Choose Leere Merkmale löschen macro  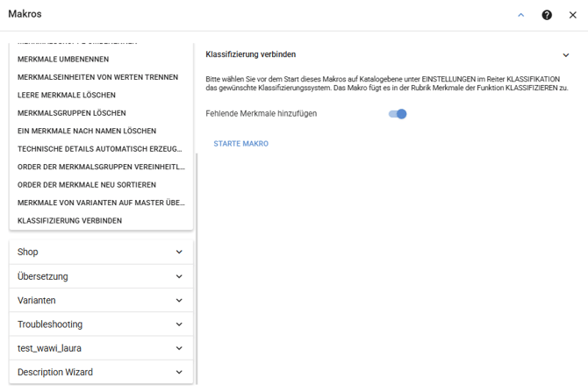click(x=66, y=95)
